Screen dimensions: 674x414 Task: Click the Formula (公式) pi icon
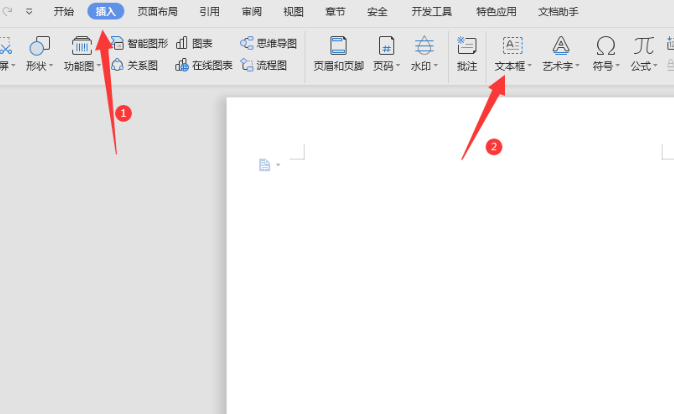[x=643, y=46]
